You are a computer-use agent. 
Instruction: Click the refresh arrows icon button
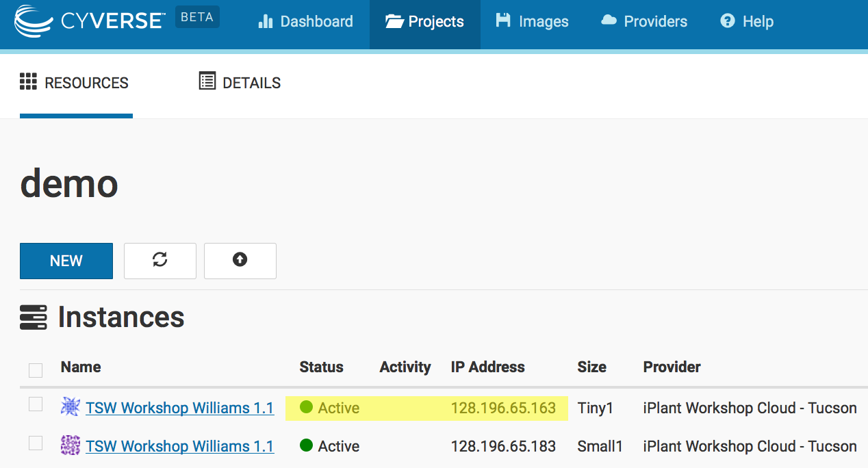point(160,260)
